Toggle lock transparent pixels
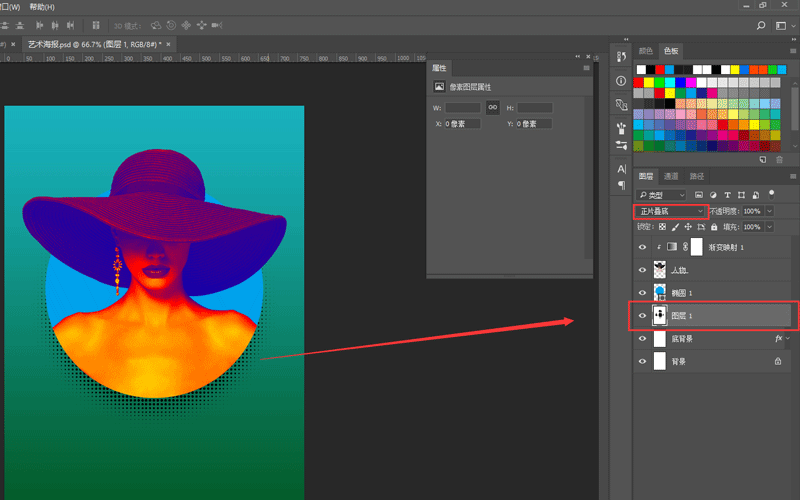 [662, 227]
